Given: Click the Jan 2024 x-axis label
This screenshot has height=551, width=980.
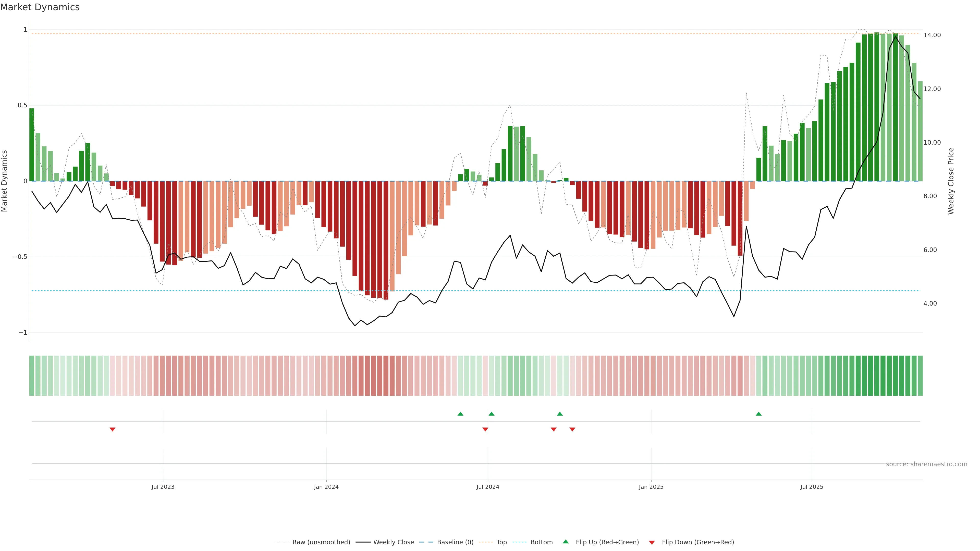Looking at the screenshot, I should point(326,487).
